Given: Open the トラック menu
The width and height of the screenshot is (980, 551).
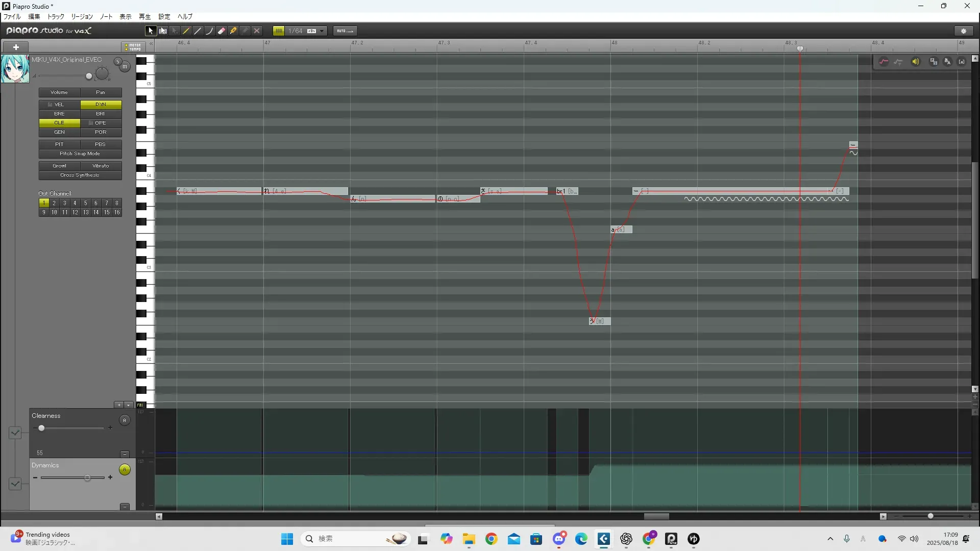Looking at the screenshot, I should [56, 17].
